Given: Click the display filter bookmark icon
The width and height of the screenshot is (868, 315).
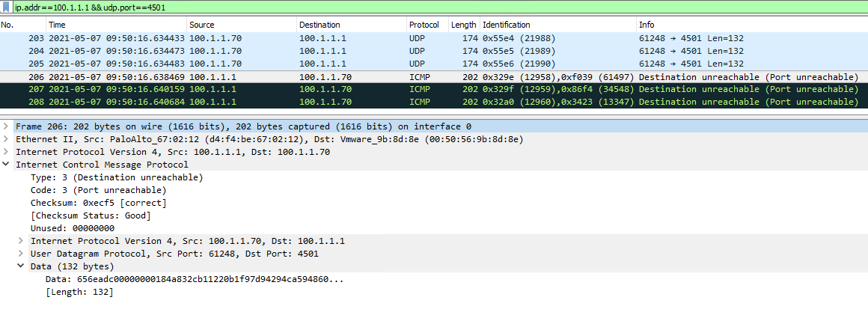Looking at the screenshot, I should point(6,7).
